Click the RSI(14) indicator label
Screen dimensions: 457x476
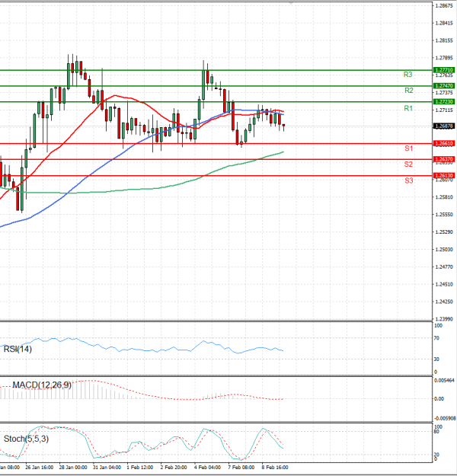(x=18, y=349)
